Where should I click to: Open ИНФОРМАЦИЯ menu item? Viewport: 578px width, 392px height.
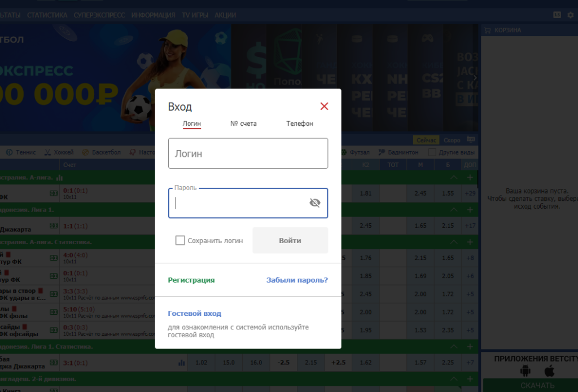(153, 15)
